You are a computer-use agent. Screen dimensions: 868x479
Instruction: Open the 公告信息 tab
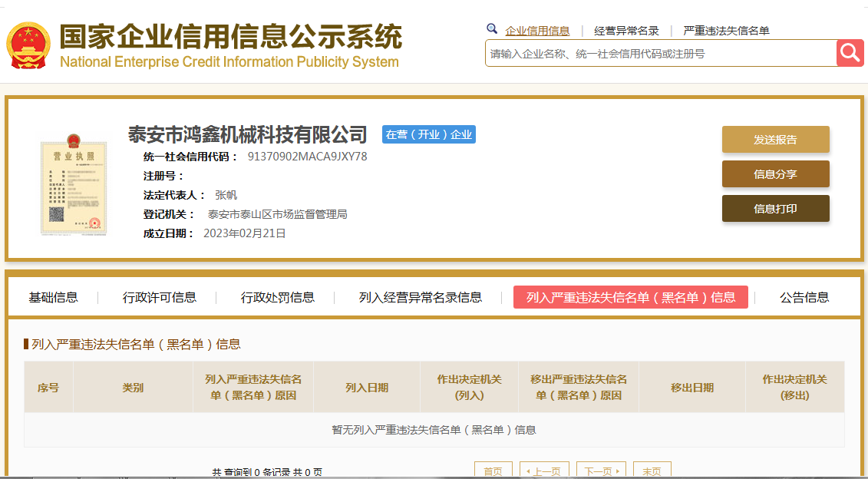804,297
